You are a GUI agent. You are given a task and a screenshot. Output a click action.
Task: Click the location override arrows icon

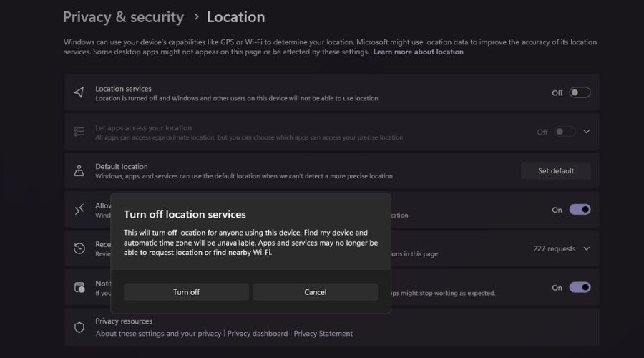[79, 210]
